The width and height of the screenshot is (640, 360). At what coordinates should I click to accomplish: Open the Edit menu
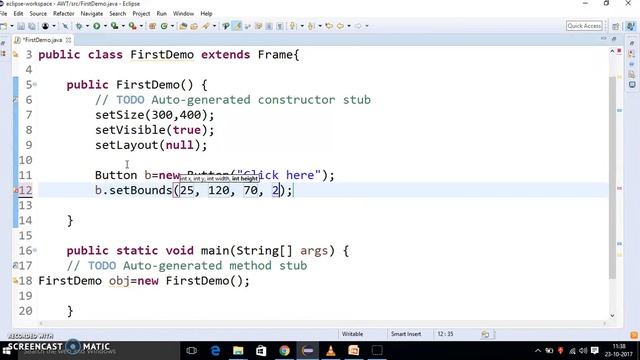click(x=18, y=13)
